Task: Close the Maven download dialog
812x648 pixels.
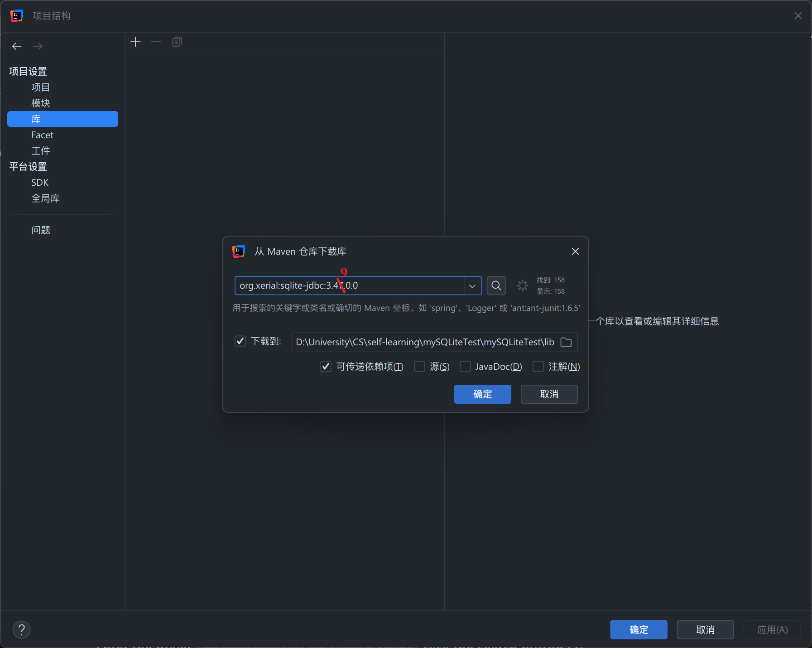Action: pyautogui.click(x=575, y=251)
